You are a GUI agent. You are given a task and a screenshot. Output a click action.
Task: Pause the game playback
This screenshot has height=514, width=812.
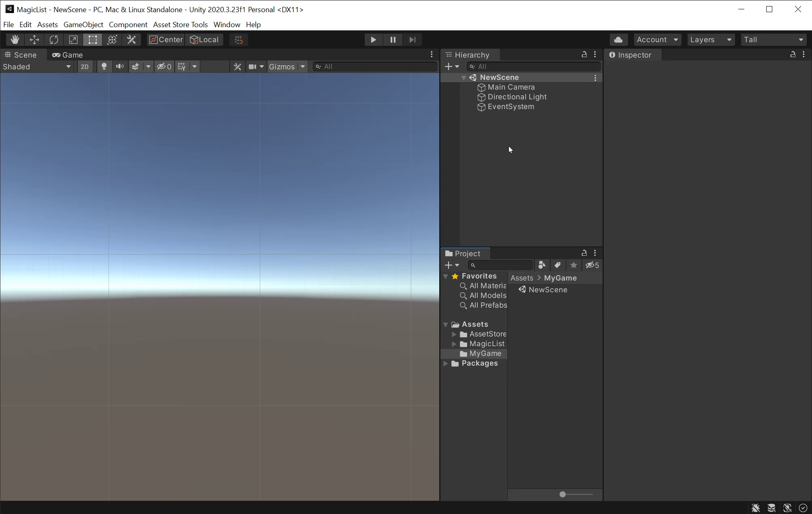tap(393, 40)
